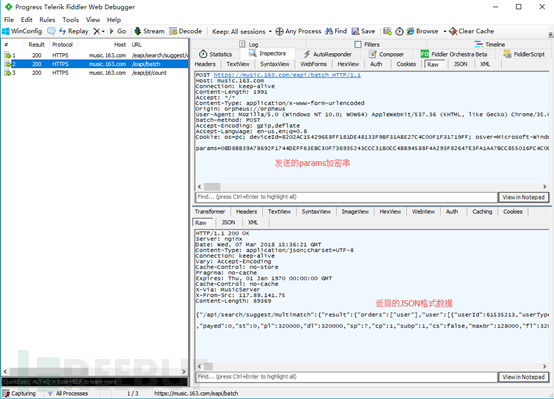This screenshot has height=399, width=554.
Task: Select request WebForms inspector tab
Action: coord(314,64)
